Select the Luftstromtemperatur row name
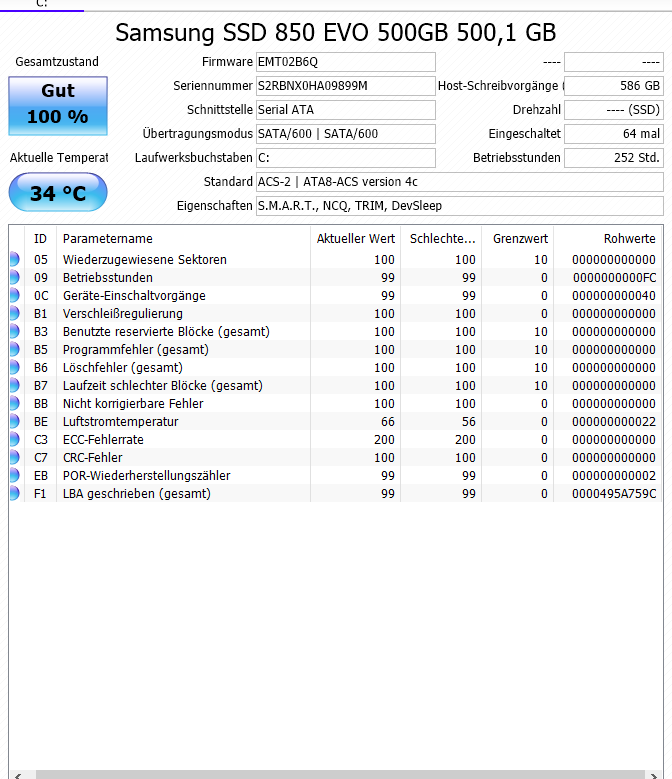The image size is (672, 779). click(120, 421)
